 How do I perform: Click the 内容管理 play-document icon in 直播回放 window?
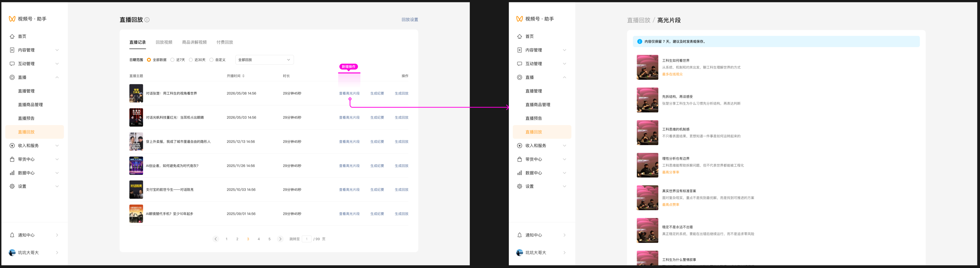click(x=12, y=50)
